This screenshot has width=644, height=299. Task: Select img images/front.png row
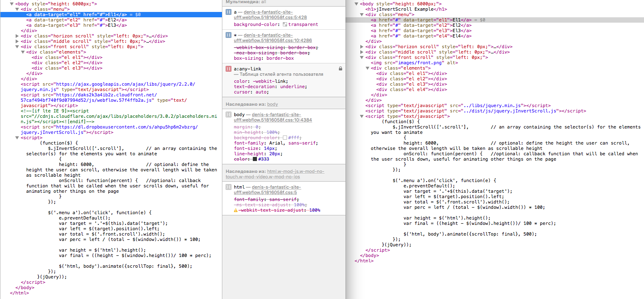(x=414, y=63)
